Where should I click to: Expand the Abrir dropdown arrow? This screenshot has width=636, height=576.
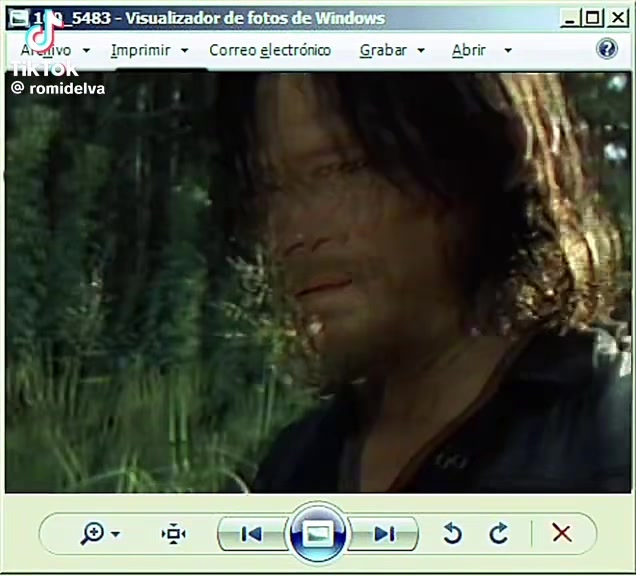pos(508,51)
